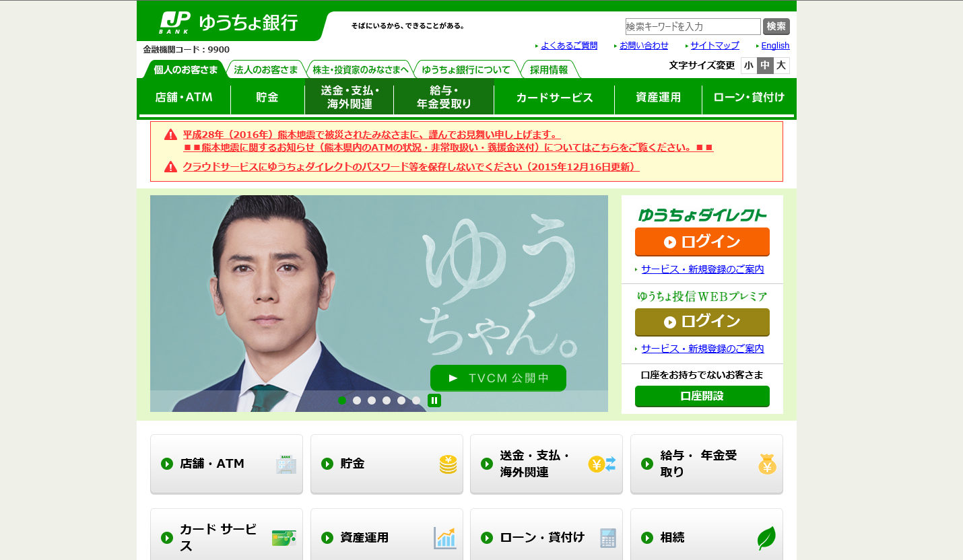Open the 株主・投資家のみなさまへ tab
The width and height of the screenshot is (963, 560).
360,69
